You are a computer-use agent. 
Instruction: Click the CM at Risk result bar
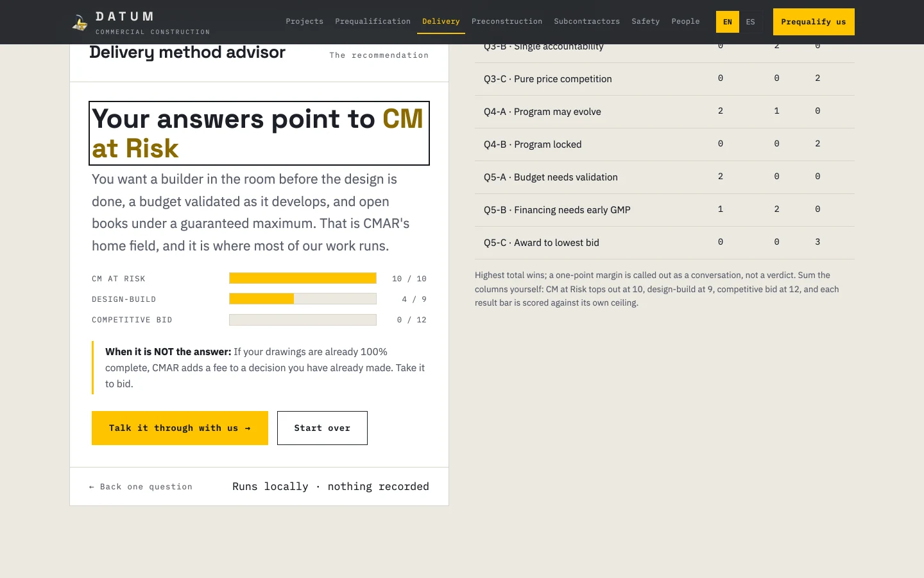[x=303, y=278]
